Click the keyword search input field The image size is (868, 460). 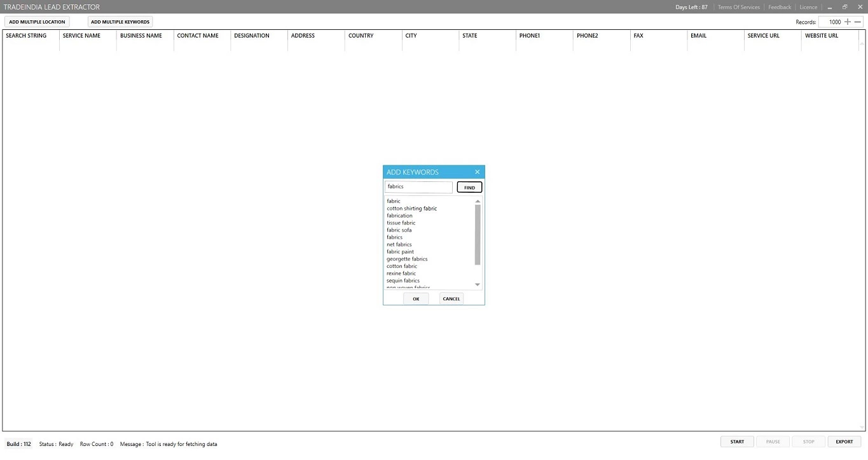(x=418, y=187)
